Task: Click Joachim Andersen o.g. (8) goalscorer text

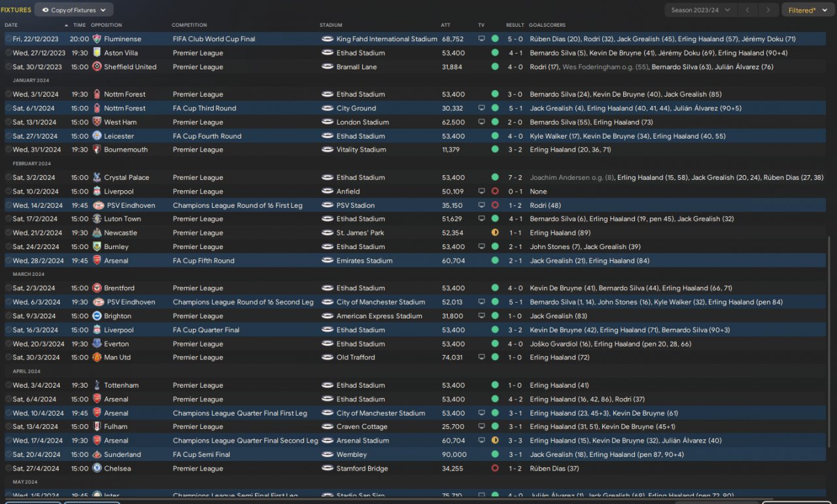Action: pyautogui.click(x=572, y=178)
